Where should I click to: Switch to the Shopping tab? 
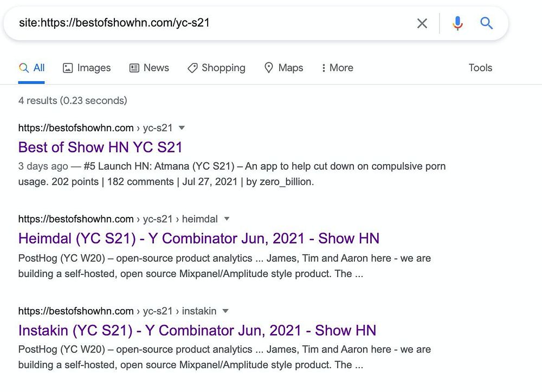tap(216, 68)
